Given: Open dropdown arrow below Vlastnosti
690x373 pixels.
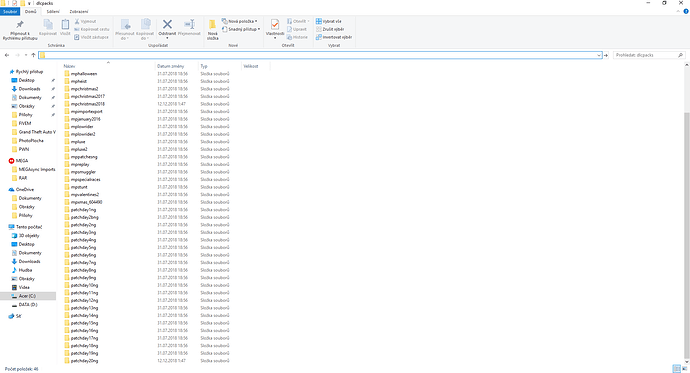Looking at the screenshot, I should (275, 38).
